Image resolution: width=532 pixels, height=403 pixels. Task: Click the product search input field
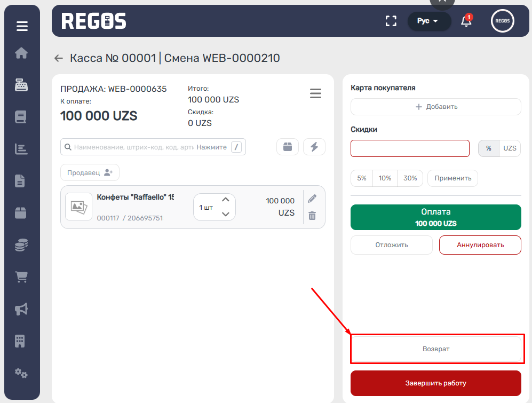[133, 147]
